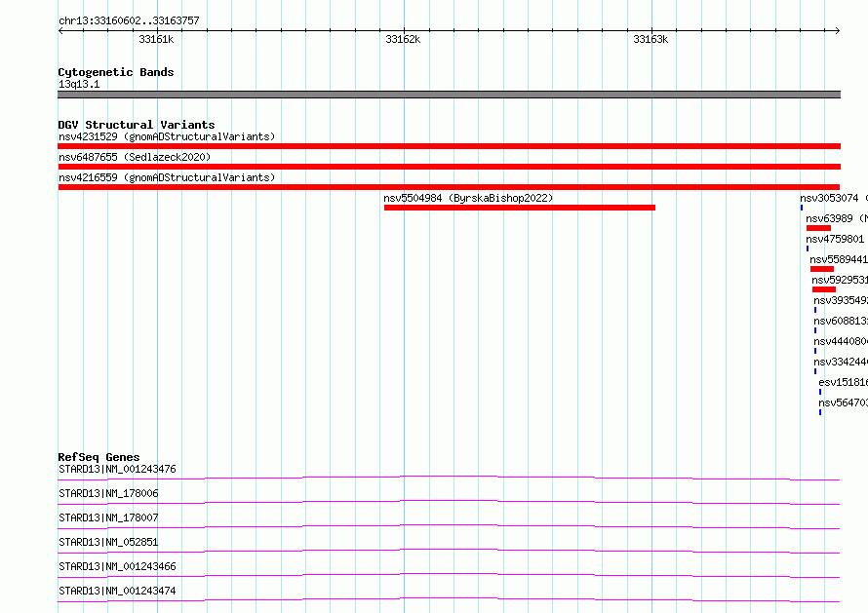The image size is (868, 613).
Task: Open the Cytogenetic Bands track heading
Action: 116,72
